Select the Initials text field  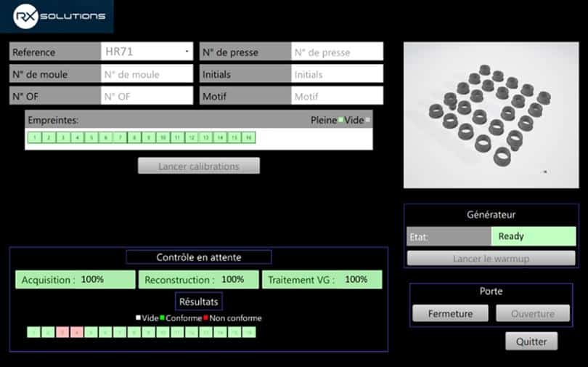point(337,74)
